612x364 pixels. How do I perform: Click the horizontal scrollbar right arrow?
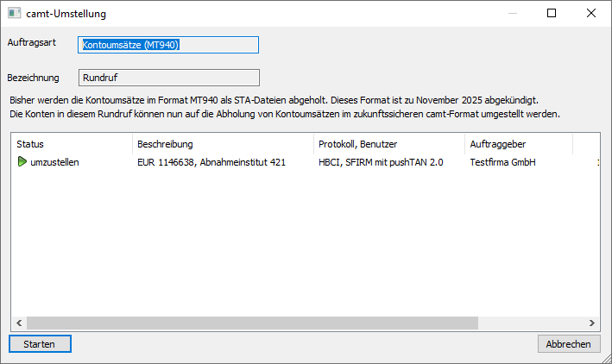pyautogui.click(x=591, y=323)
